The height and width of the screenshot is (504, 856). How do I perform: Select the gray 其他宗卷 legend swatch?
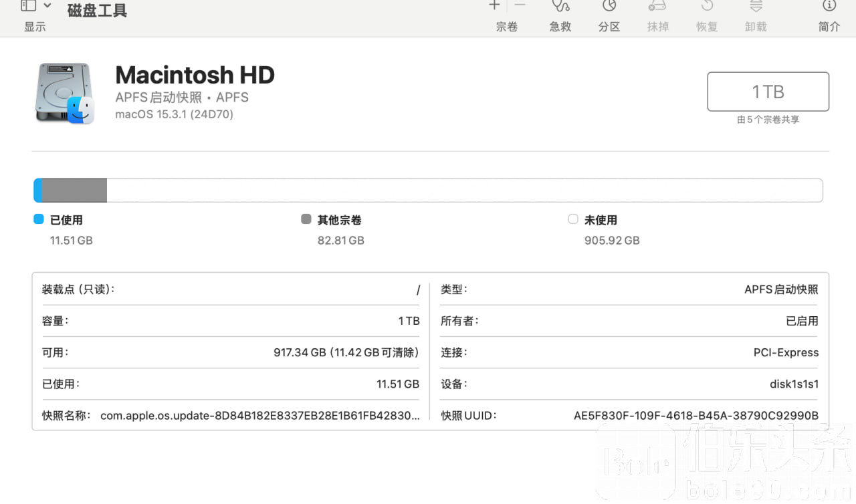(306, 219)
